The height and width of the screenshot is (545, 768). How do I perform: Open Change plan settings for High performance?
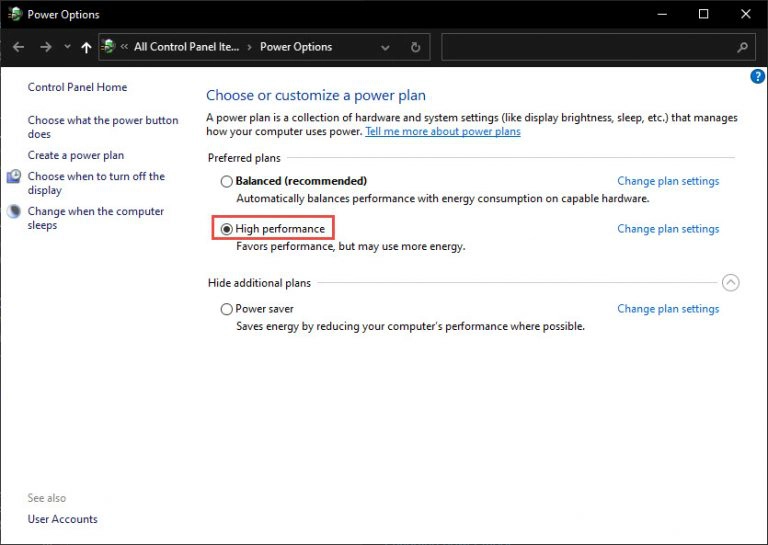[x=668, y=229]
